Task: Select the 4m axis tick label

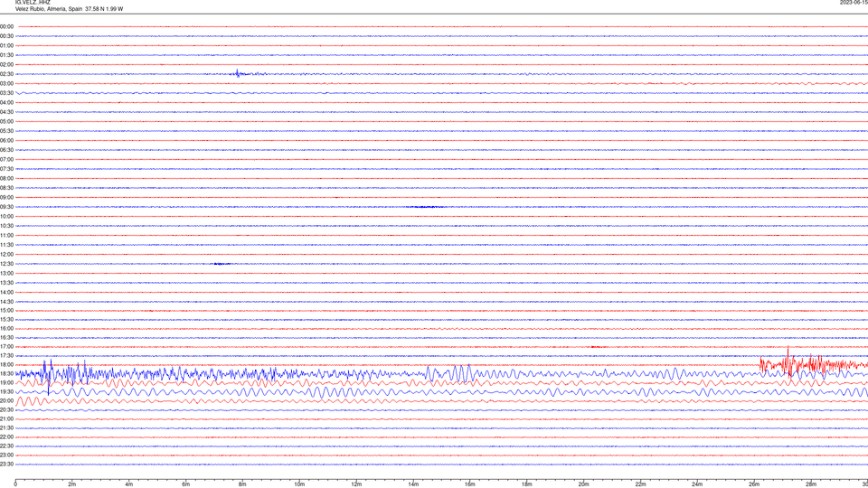Action: pyautogui.click(x=129, y=484)
